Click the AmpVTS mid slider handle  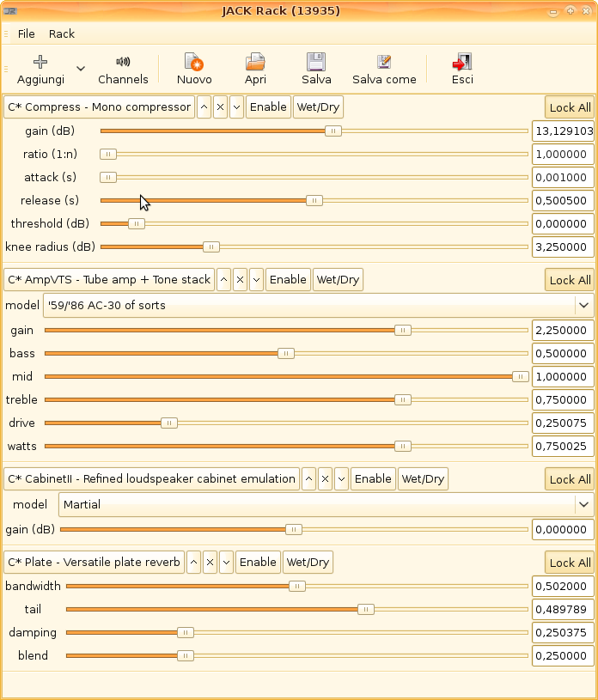tap(521, 377)
